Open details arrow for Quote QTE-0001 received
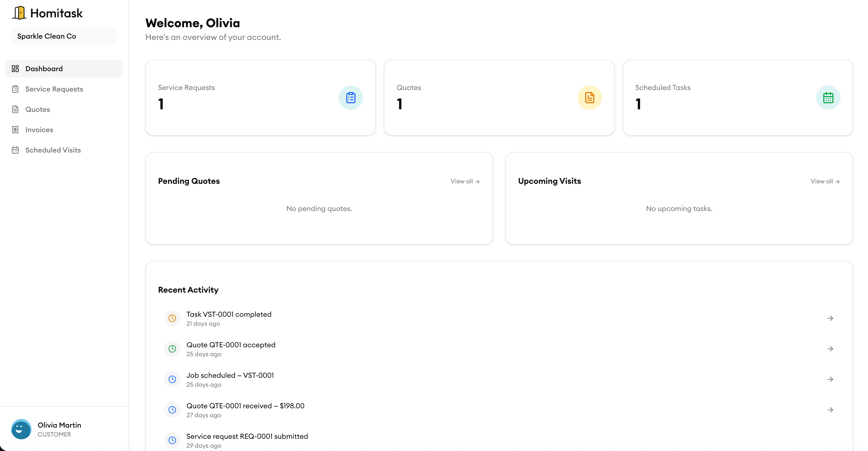 [830, 410]
